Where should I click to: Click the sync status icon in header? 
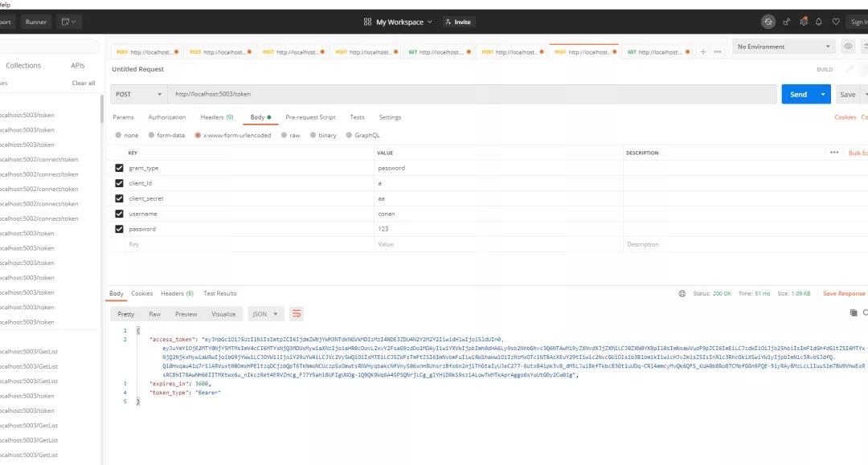[768, 22]
